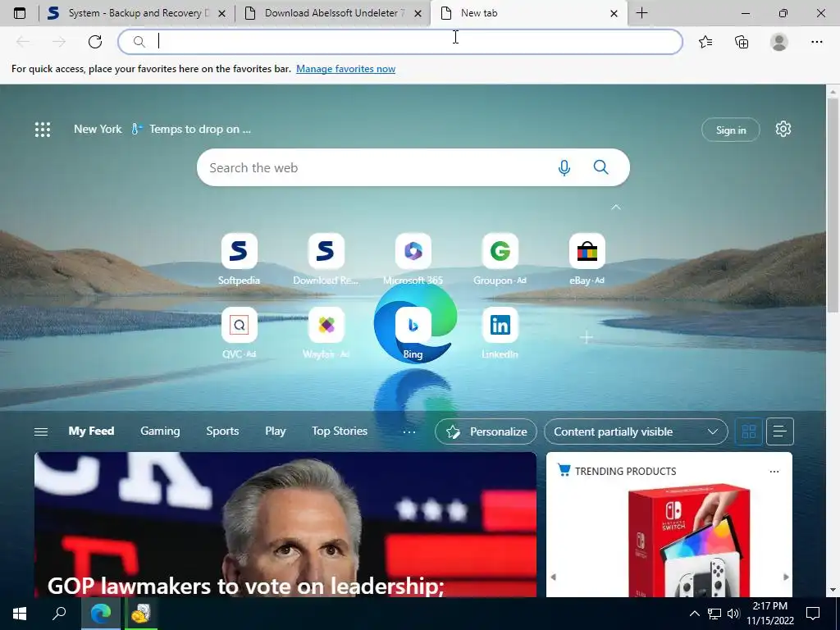Click the Edge taskbar icon
The height and width of the screenshot is (630, 840).
100,614
